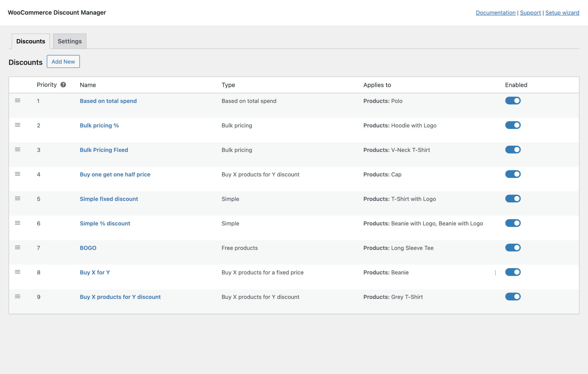Click the drag handle next to BOGO

[x=18, y=247]
